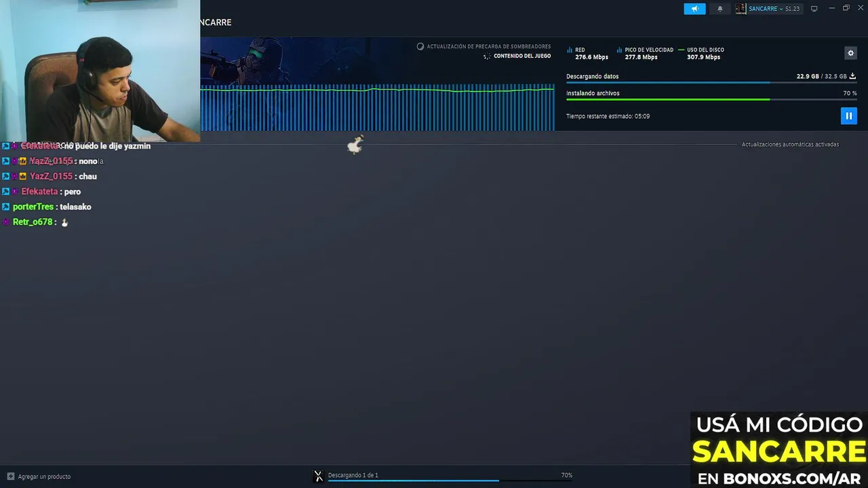Click the SANCARRE account avatar
The image size is (868, 488).
(x=741, y=9)
